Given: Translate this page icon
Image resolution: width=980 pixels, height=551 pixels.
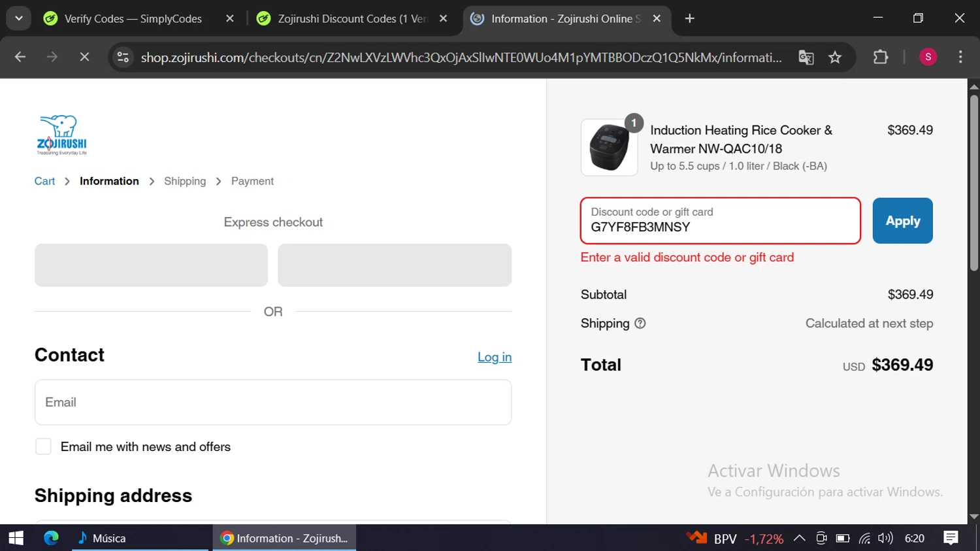Looking at the screenshot, I should (806, 58).
